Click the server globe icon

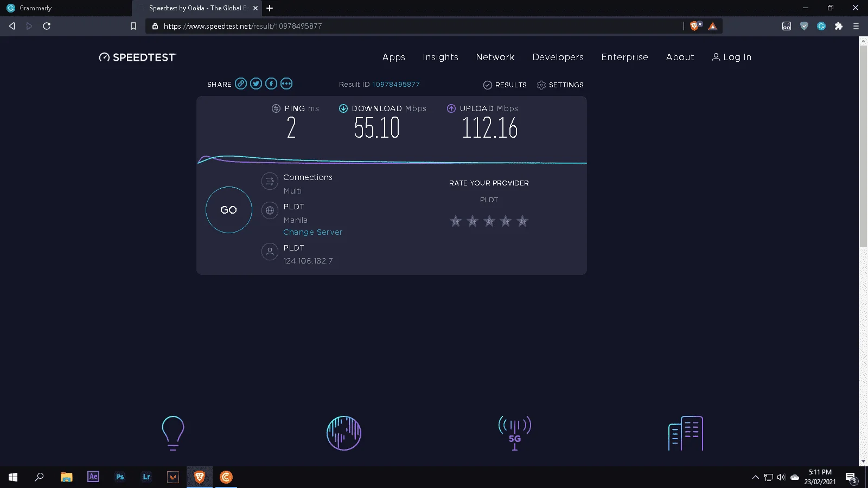click(270, 210)
